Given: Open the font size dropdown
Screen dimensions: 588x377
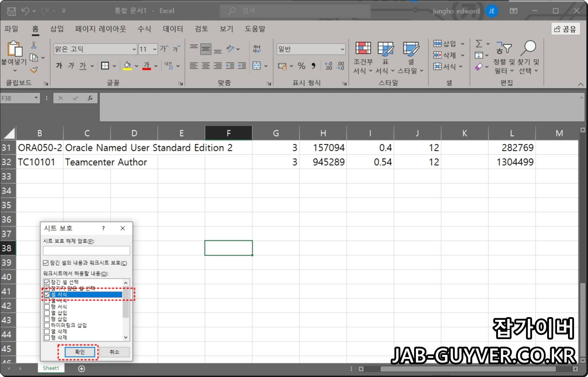Looking at the screenshot, I should [155, 49].
